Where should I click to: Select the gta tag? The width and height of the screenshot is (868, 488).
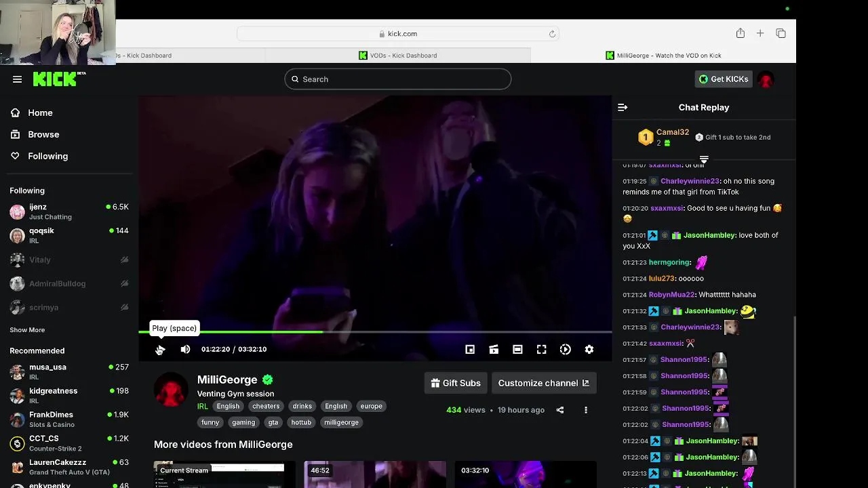point(273,422)
